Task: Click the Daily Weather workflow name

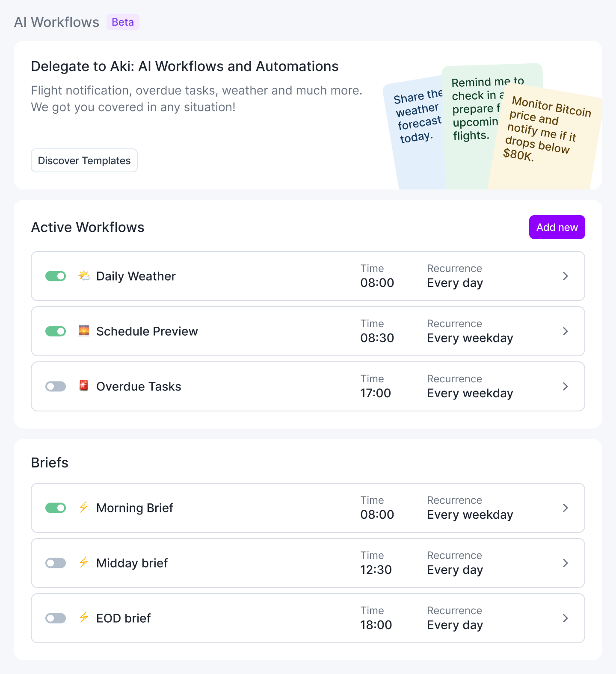Action: pos(136,276)
